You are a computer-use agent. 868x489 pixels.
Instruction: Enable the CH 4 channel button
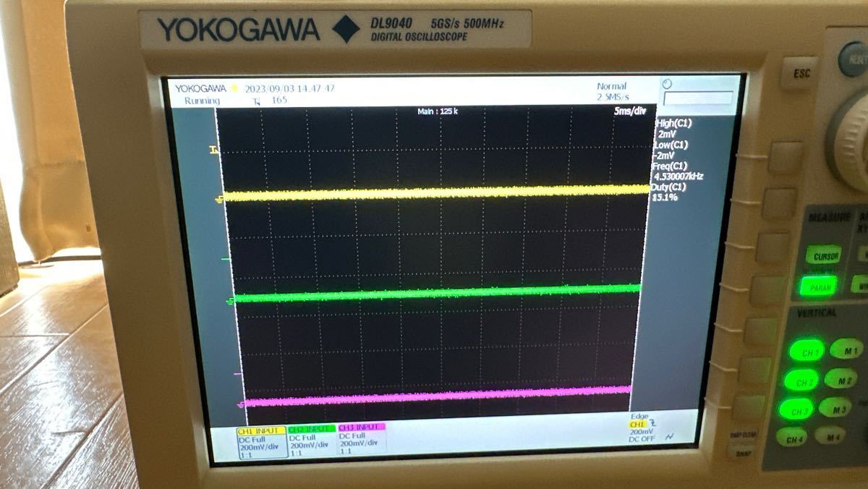pos(791,436)
